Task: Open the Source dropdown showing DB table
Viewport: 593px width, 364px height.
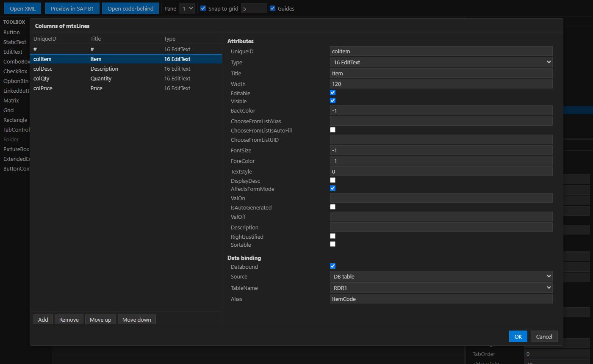Action: pos(441,276)
